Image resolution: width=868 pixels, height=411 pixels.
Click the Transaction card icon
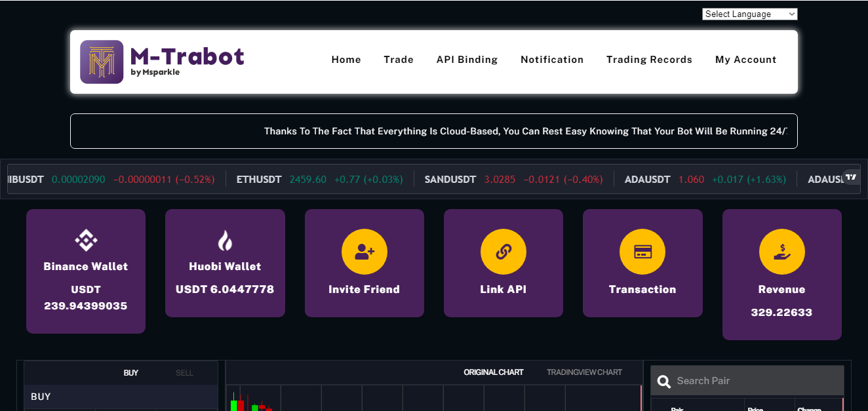click(x=642, y=252)
